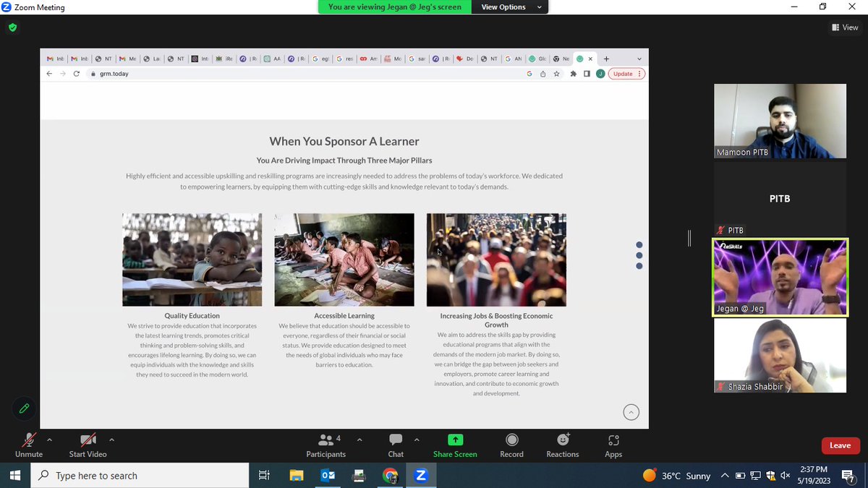Open the tab search chevron in Chrome
The height and width of the screenshot is (488, 868).
coord(639,59)
